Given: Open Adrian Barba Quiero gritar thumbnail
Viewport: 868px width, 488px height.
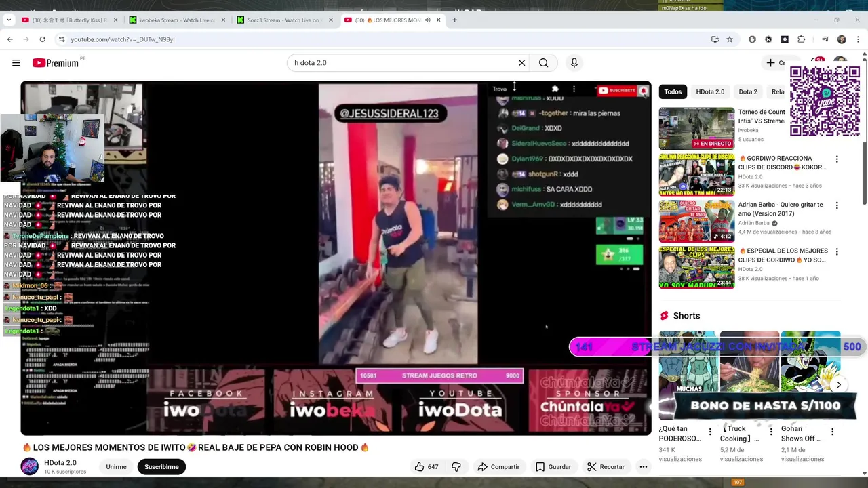Looking at the screenshot, I should coord(696,220).
